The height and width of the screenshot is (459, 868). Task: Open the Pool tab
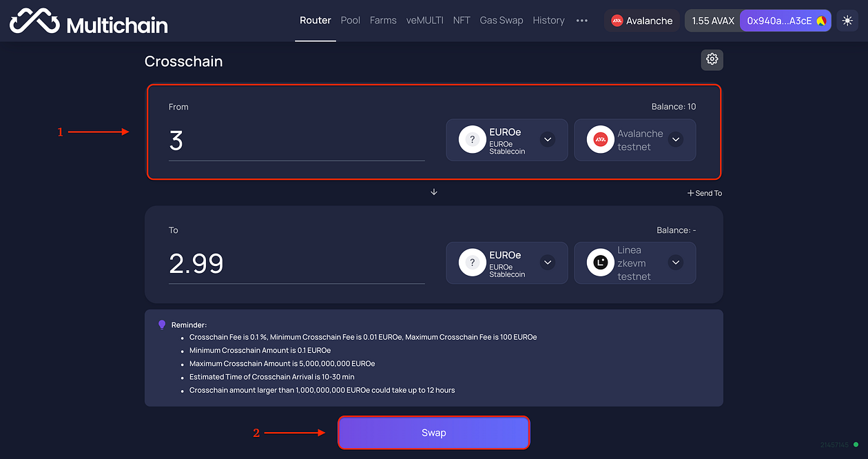click(x=351, y=21)
